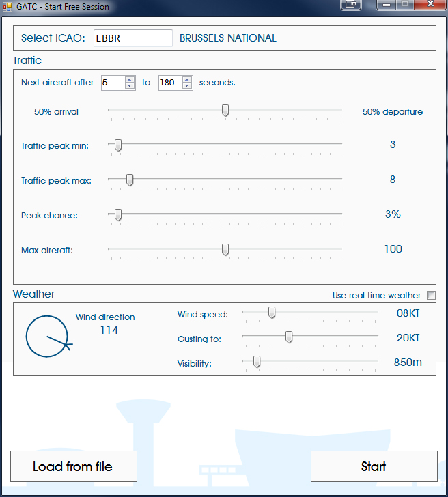This screenshot has width=448, height=497.
Task: Click the Start button
Action: [374, 466]
